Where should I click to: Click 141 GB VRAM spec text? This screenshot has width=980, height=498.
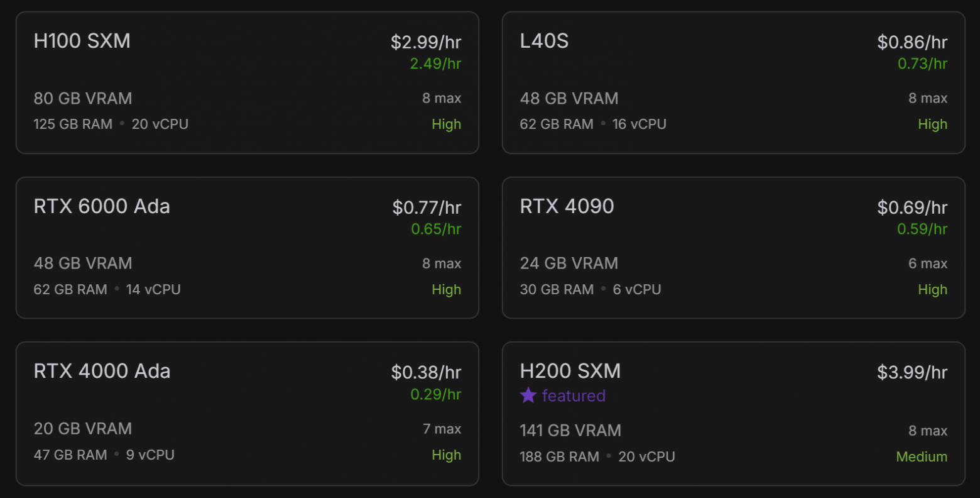tap(570, 430)
